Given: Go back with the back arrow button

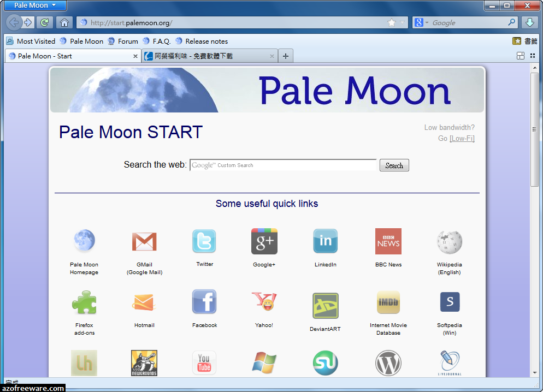Looking at the screenshot, I should [14, 22].
